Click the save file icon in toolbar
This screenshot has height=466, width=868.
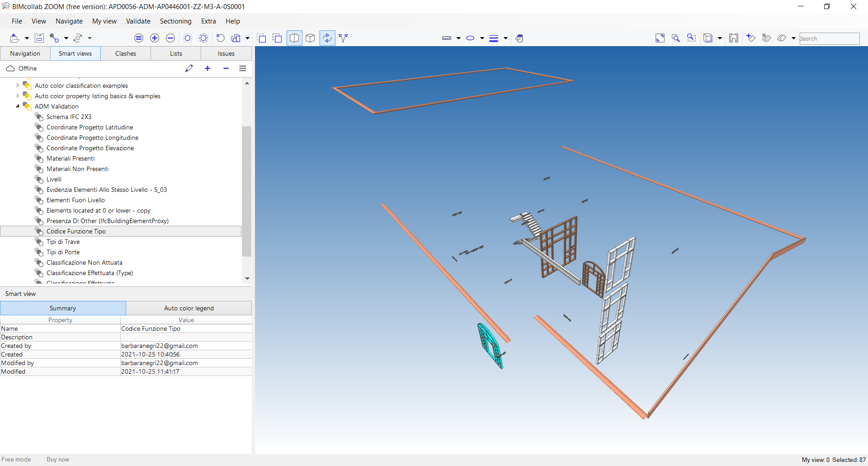[x=39, y=38]
